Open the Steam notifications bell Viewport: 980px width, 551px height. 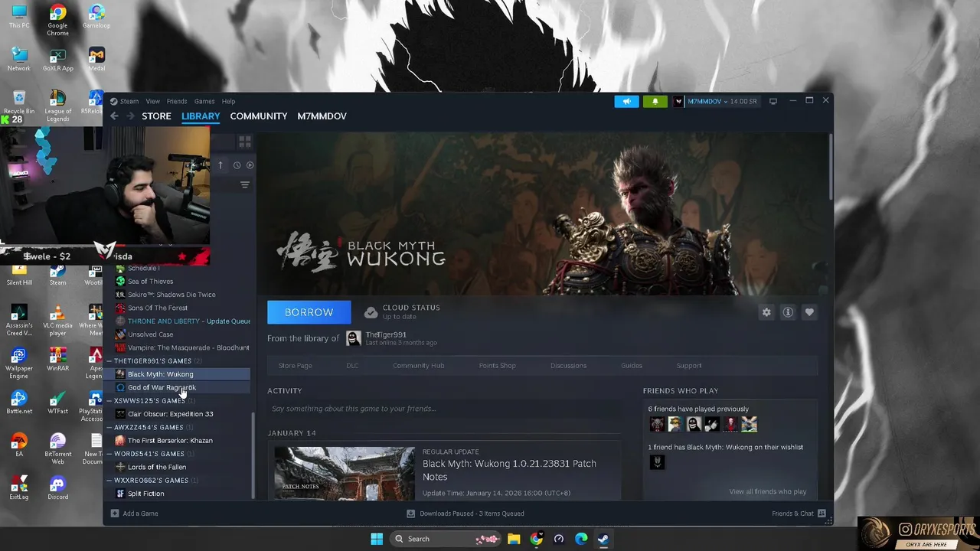click(655, 101)
